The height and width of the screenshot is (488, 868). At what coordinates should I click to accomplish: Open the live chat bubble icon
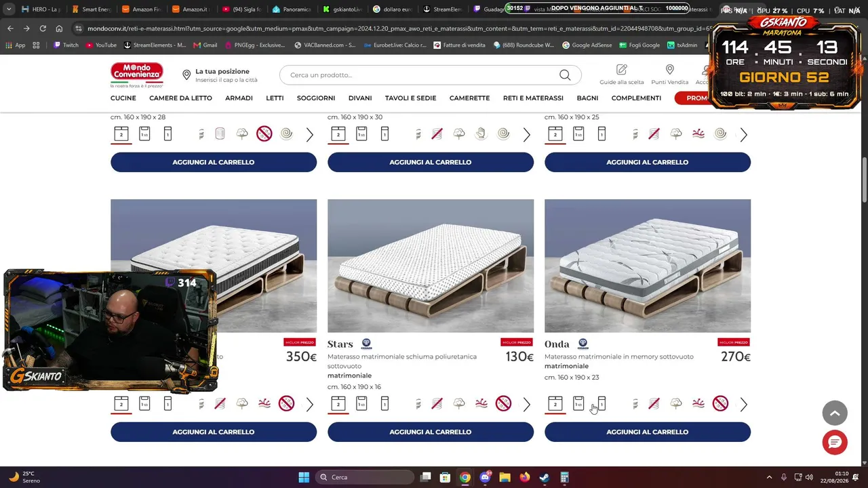(x=835, y=443)
